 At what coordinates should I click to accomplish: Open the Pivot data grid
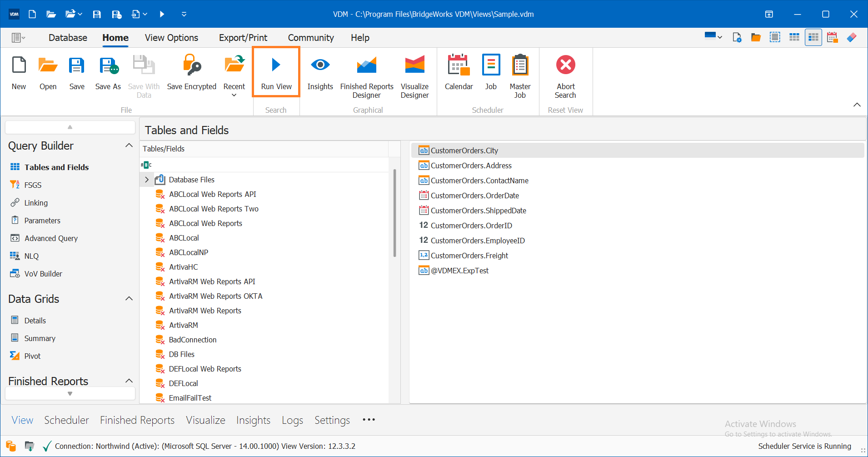(x=25, y=356)
